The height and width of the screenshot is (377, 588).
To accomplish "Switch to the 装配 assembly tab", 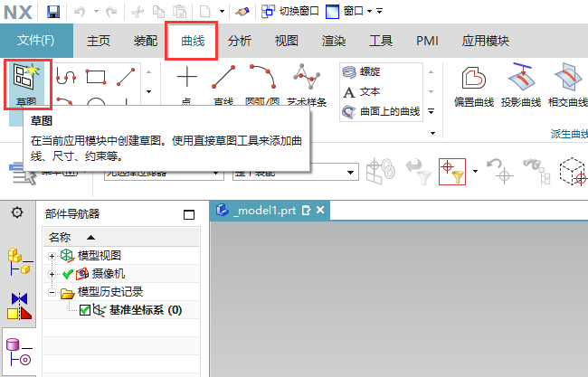I will (x=146, y=41).
